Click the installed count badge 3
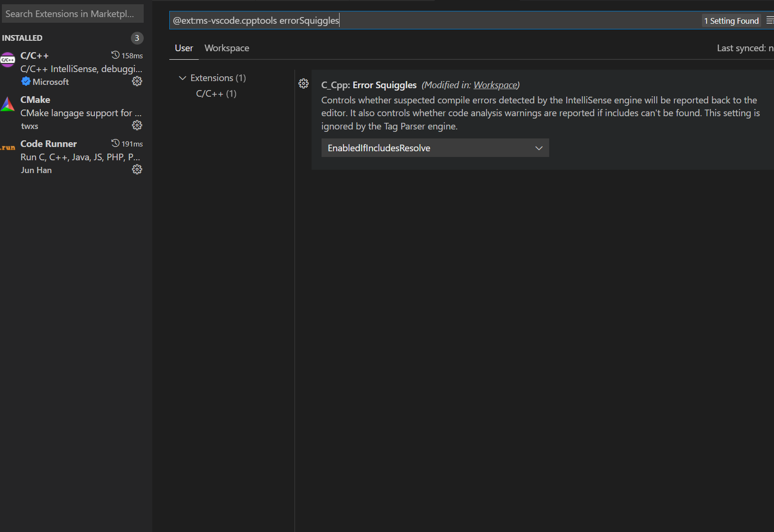The image size is (774, 532). [x=137, y=38]
